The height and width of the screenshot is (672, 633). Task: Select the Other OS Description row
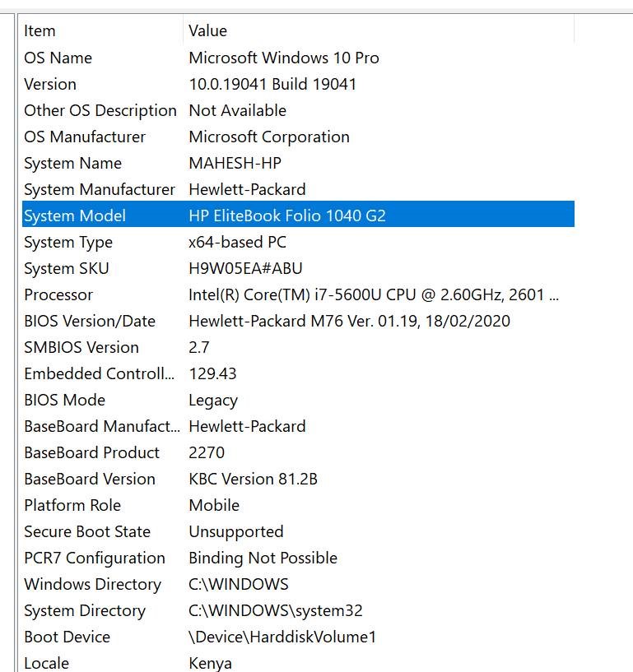coord(298,110)
